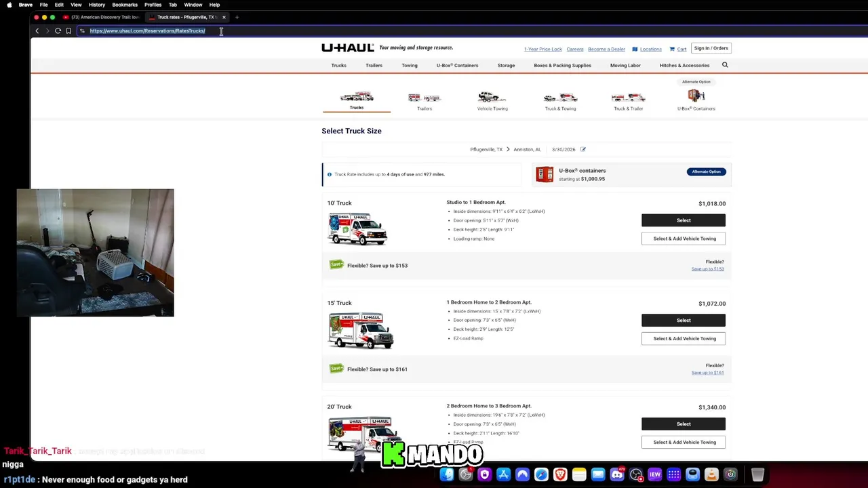Open site settings icon in address bar

tap(82, 30)
